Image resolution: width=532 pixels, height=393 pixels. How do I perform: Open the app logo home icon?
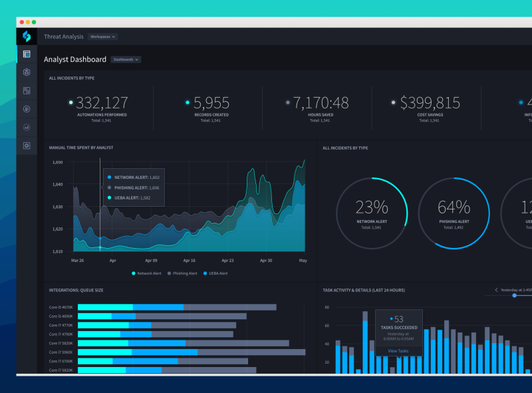point(26,37)
